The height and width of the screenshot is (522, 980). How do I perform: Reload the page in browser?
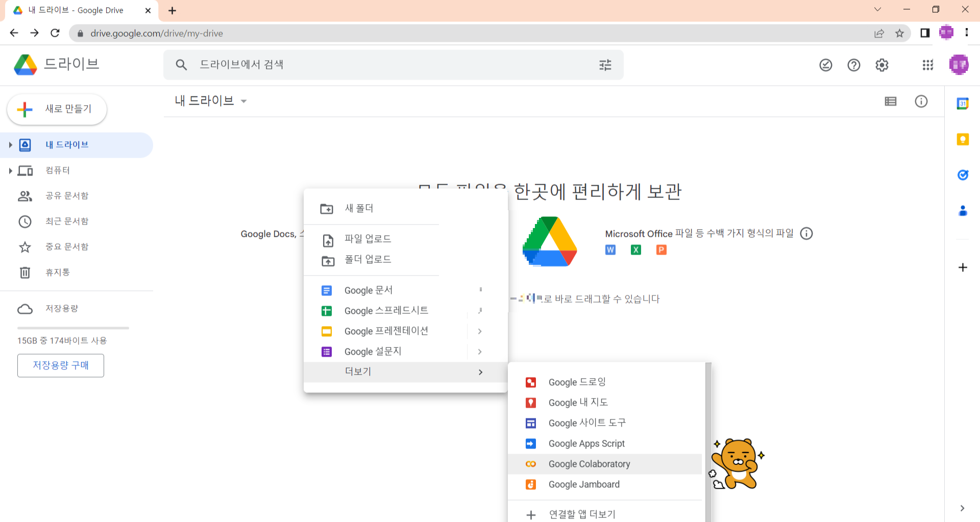(x=55, y=33)
